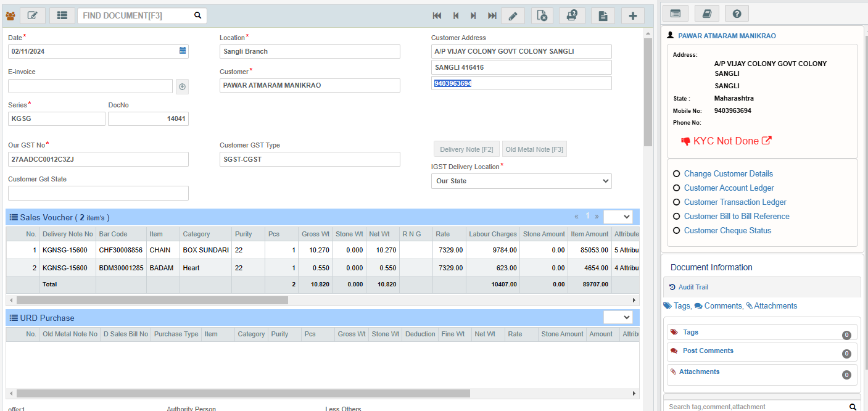Click the E-invoice input field
The image size is (868, 411).
[90, 86]
